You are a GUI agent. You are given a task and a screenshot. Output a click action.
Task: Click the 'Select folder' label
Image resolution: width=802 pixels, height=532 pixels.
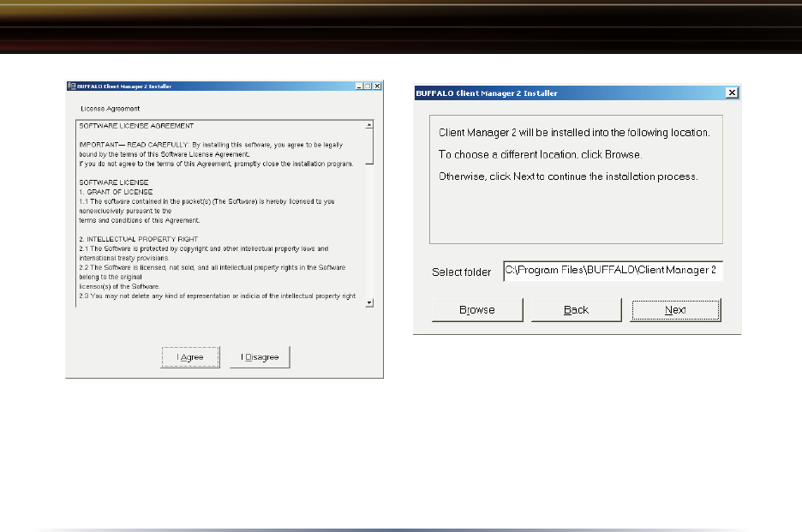click(x=461, y=272)
